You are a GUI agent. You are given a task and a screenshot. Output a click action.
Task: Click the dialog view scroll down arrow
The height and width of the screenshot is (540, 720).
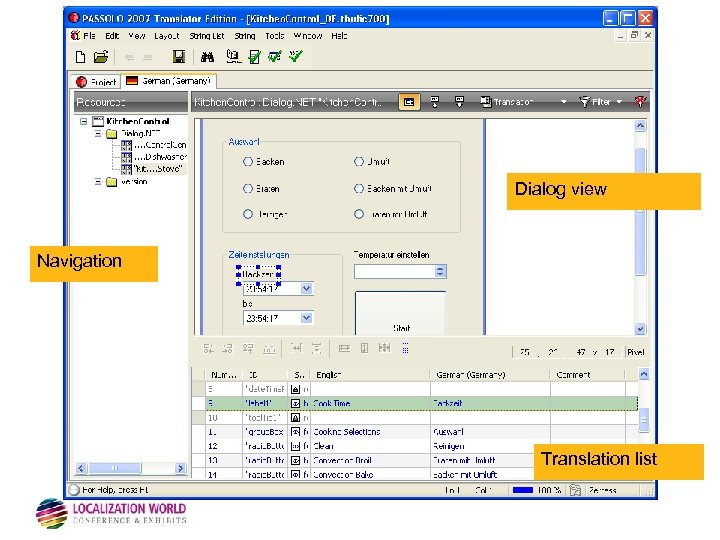[x=640, y=329]
